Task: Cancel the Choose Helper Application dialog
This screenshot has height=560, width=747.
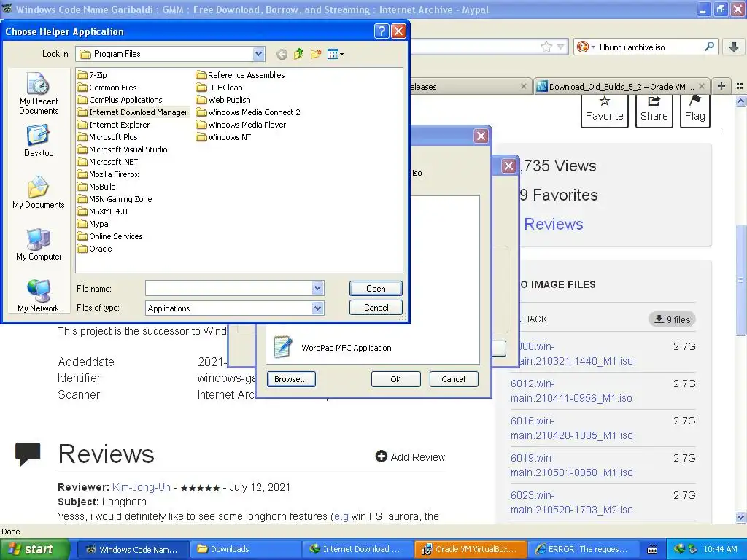Action: [x=376, y=308]
